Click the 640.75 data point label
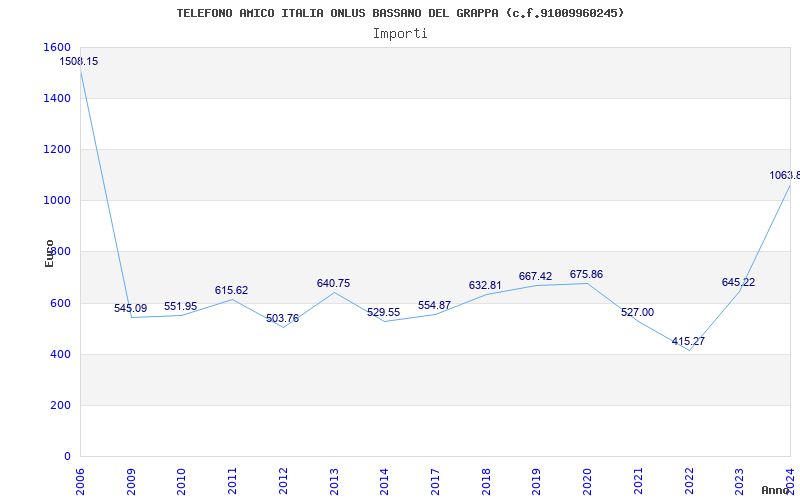Viewport: 800px width, 500px height. point(333,284)
